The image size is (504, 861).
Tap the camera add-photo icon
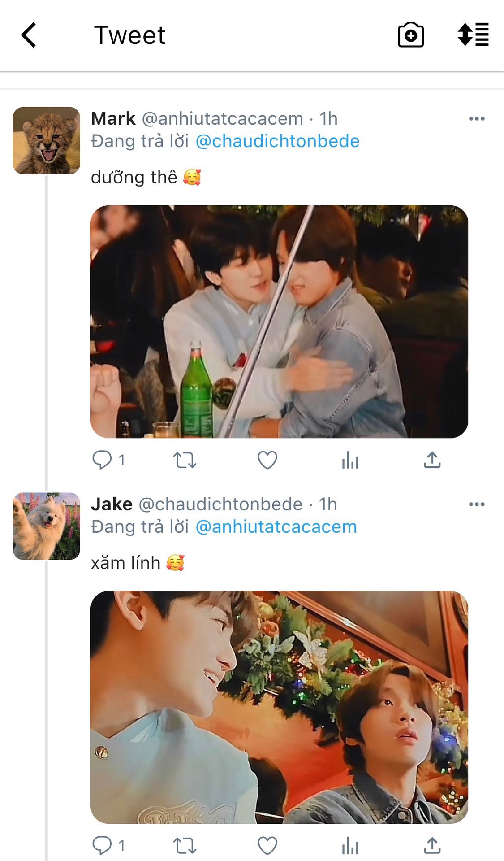(410, 35)
